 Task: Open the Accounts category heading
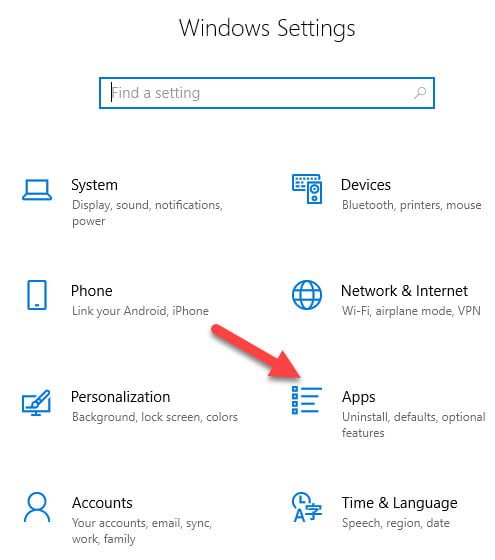coord(102,503)
